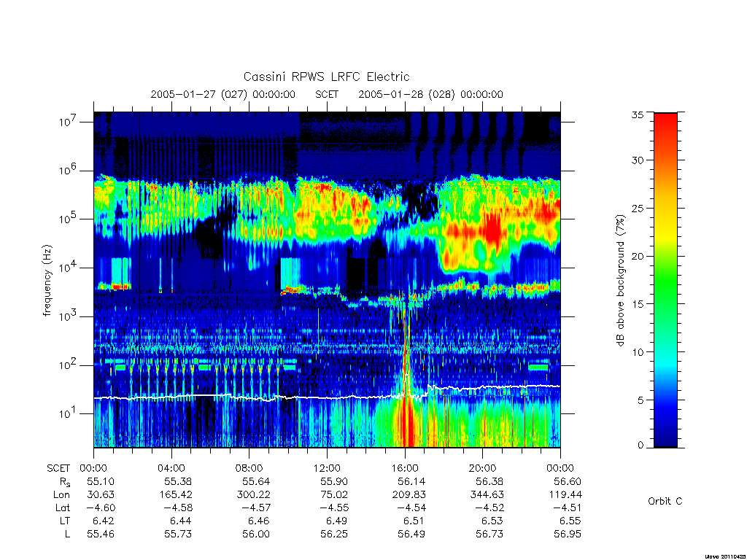Click the dark blue bottom of the color bar
Screen dimensions: 747x560
(x=665, y=436)
